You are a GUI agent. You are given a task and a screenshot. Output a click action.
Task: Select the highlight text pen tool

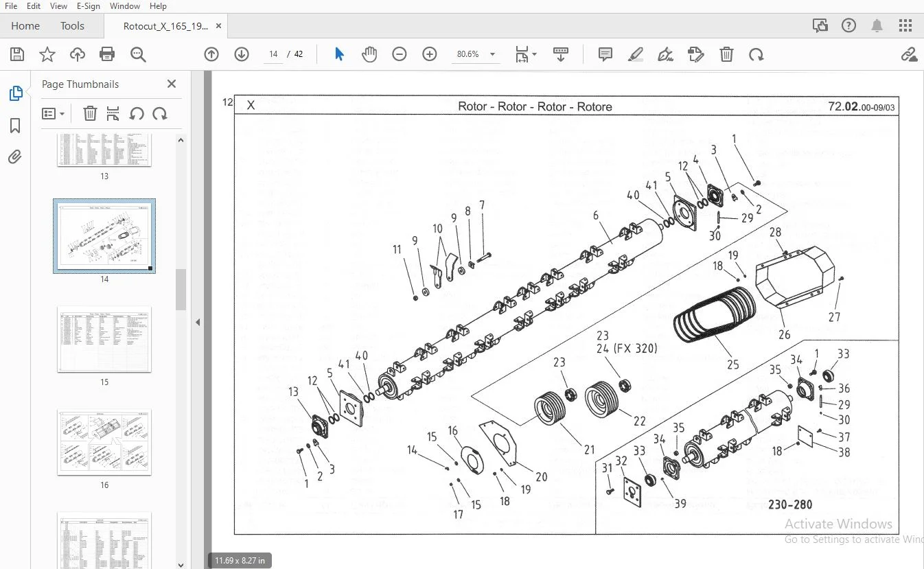pyautogui.click(x=636, y=54)
